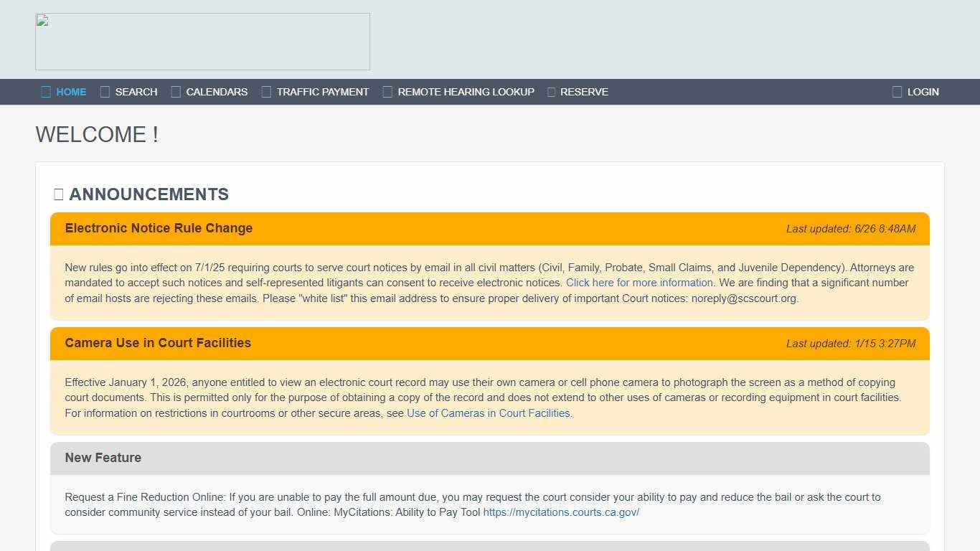Click the court logo image at top

(202, 41)
